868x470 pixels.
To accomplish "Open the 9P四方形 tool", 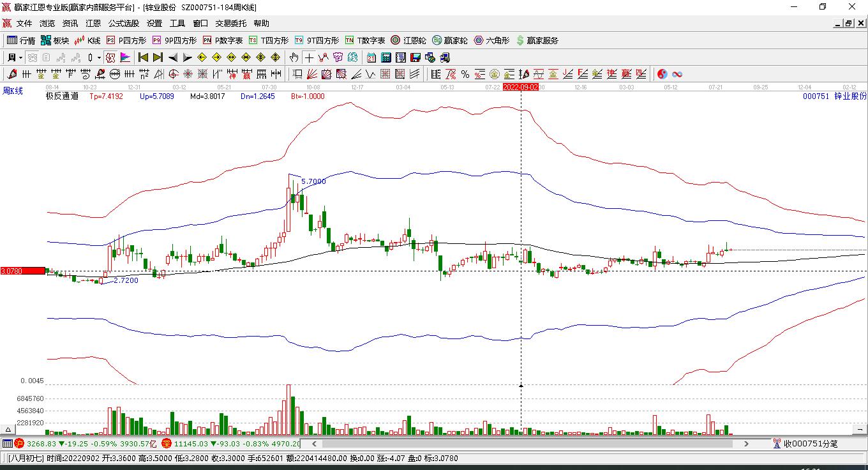I will [x=174, y=40].
